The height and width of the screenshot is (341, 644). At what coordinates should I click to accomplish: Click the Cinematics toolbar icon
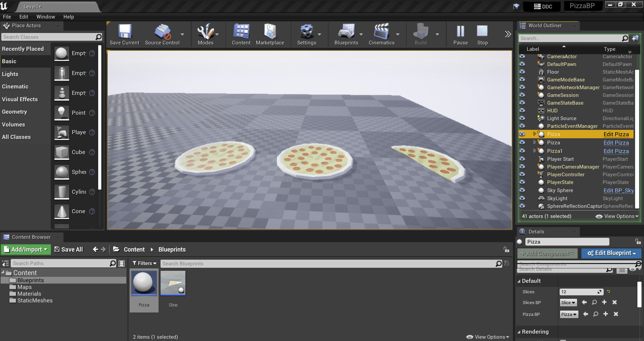(382, 34)
